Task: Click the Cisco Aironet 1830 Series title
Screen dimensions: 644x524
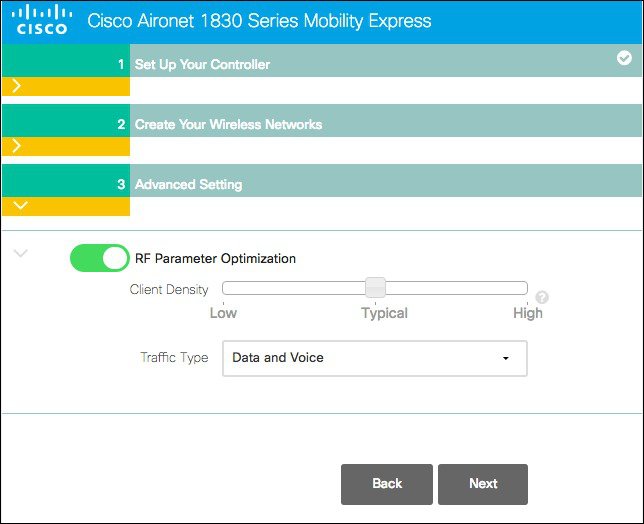Action: click(x=259, y=21)
